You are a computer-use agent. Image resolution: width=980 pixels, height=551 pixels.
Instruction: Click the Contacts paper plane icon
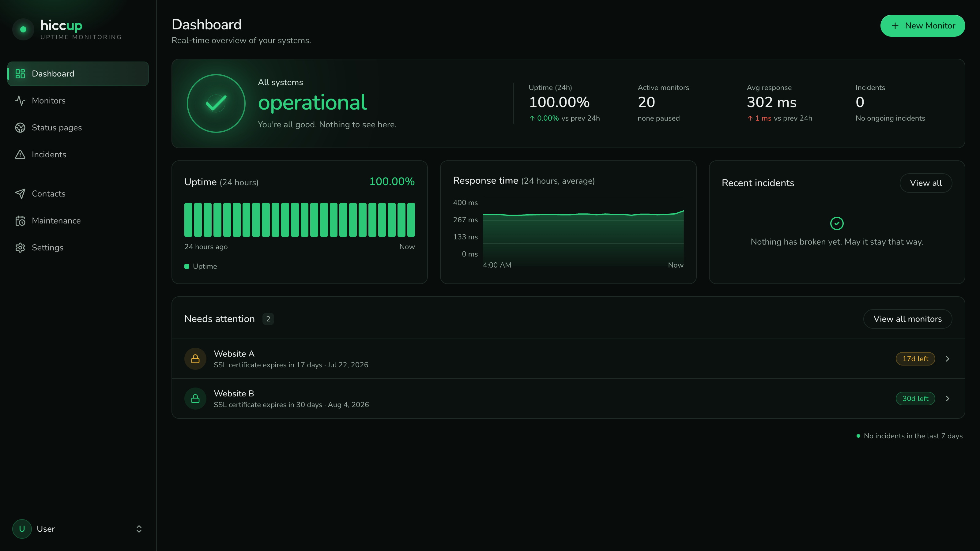20,194
